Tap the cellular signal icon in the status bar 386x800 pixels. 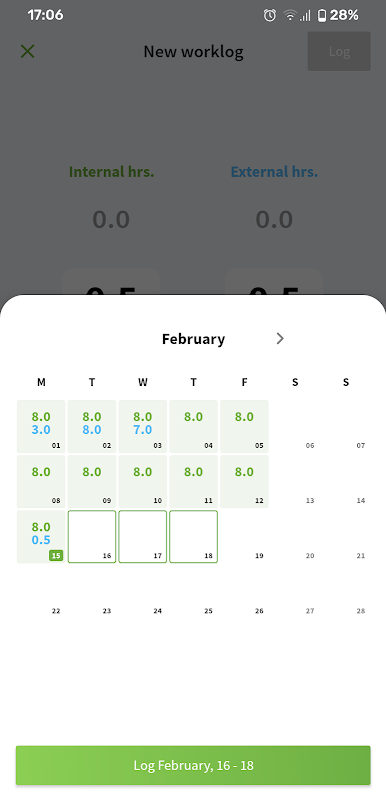tap(304, 16)
